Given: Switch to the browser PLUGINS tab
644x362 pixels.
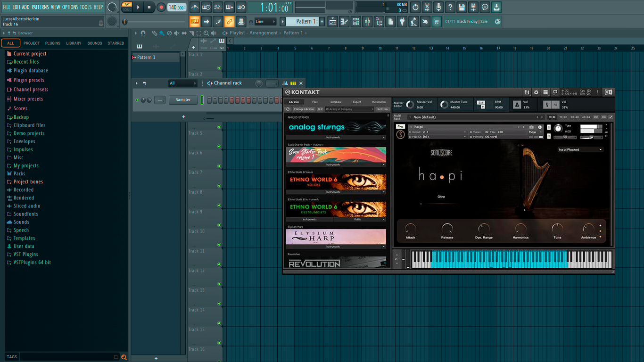Looking at the screenshot, I should (52, 43).
